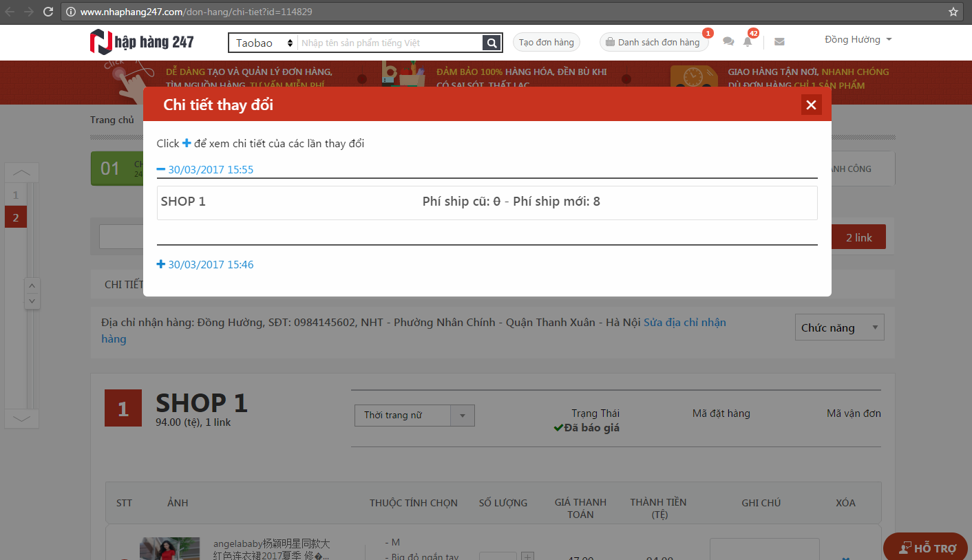Focus the product name search field
This screenshot has width=972, height=560.
coord(390,43)
